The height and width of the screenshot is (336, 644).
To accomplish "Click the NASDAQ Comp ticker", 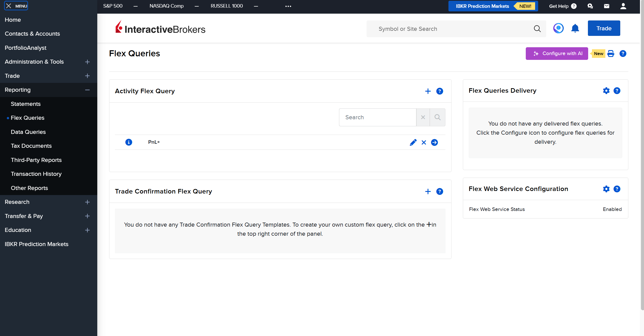I will [x=166, y=6].
